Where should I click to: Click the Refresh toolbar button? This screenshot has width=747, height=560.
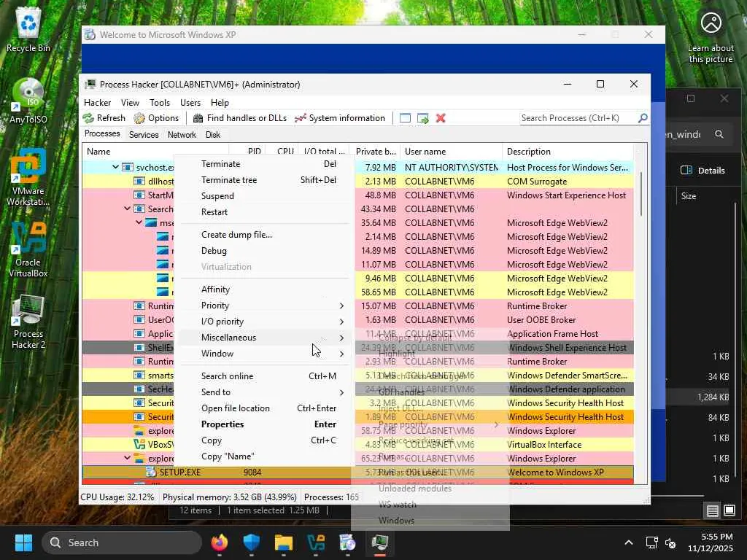[x=104, y=118]
